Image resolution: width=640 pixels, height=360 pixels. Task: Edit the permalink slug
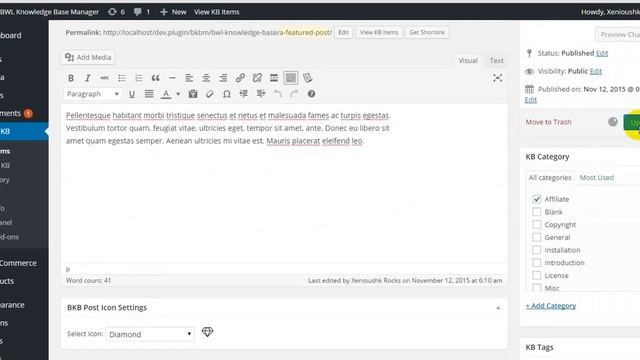(343, 32)
